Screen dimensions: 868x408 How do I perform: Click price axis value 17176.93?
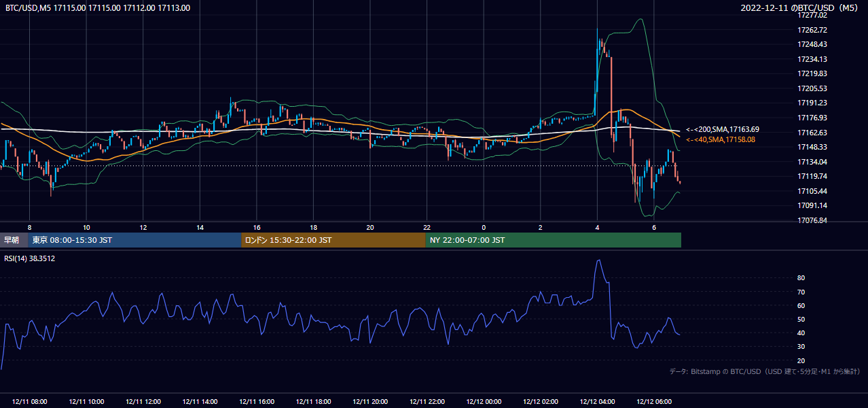point(812,118)
